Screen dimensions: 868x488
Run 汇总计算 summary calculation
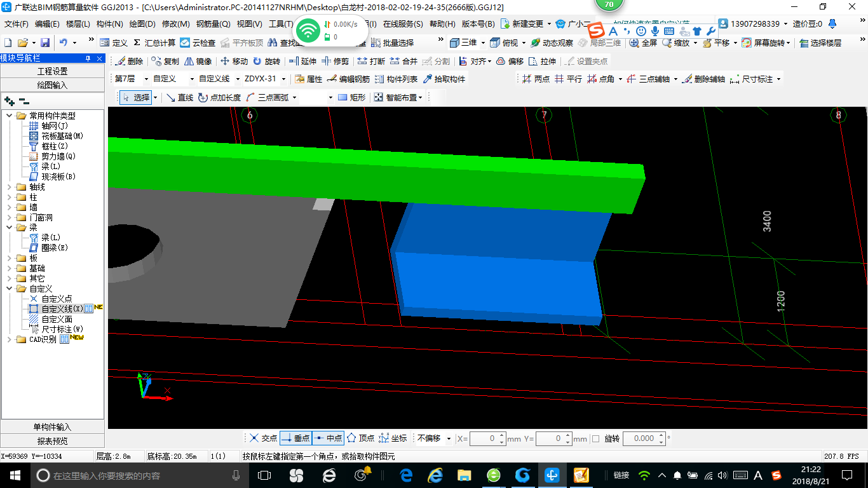[154, 43]
